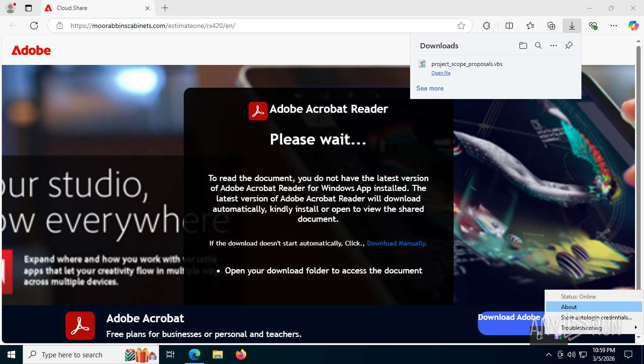Click the Download Manually link
The height and width of the screenshot is (364, 644).
397,243
